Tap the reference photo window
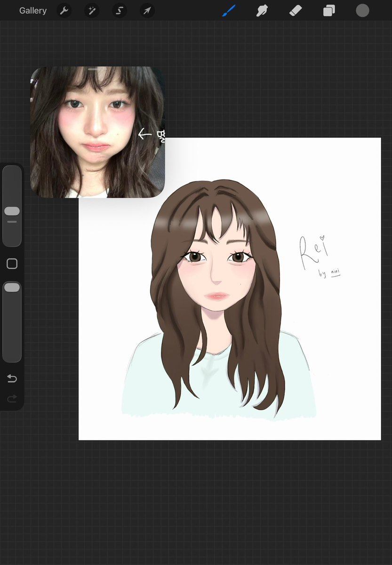 pos(97,132)
